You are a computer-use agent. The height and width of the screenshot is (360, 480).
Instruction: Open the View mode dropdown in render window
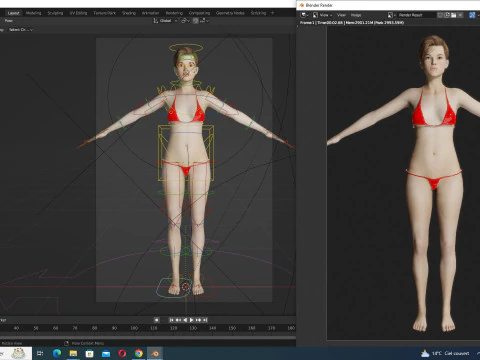322,15
